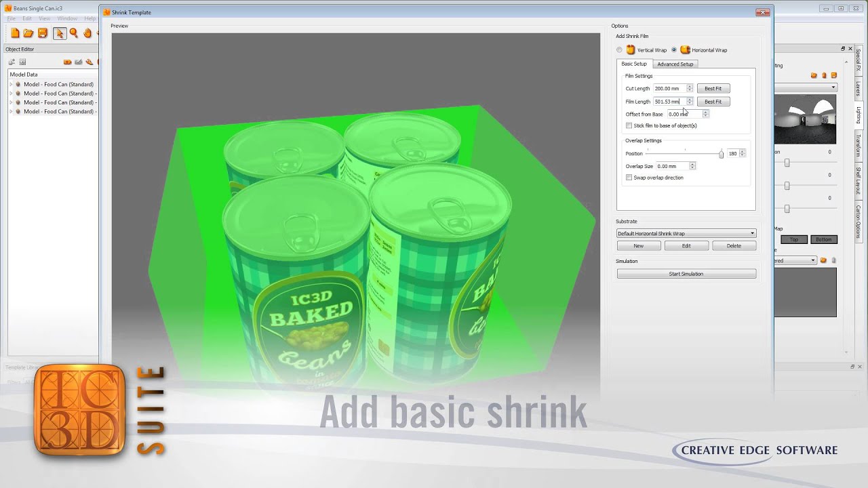Viewport: 868px width, 488px height.
Task: Click the rightmost orange icon atop Lighting panel
Action: 834,75
